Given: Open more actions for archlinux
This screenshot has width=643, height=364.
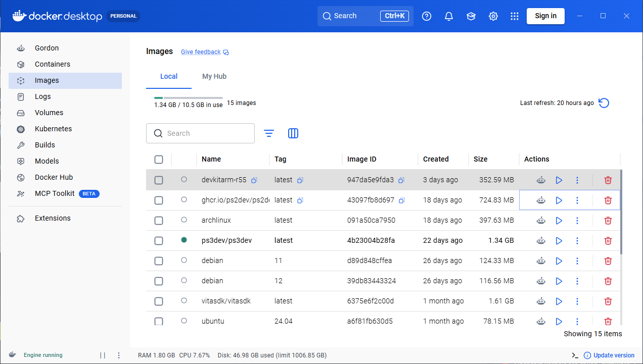Looking at the screenshot, I should click(x=577, y=221).
